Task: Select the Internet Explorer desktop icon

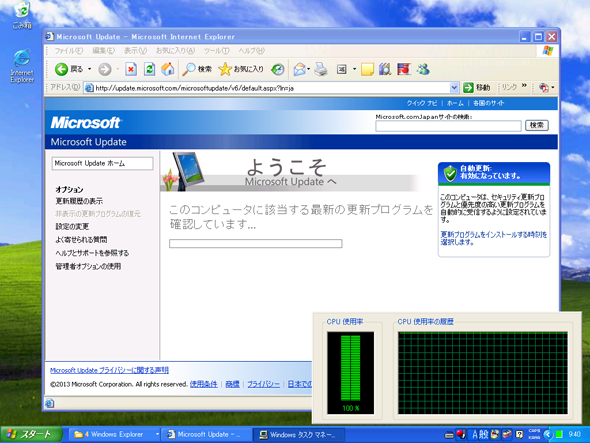Action: click(x=22, y=66)
